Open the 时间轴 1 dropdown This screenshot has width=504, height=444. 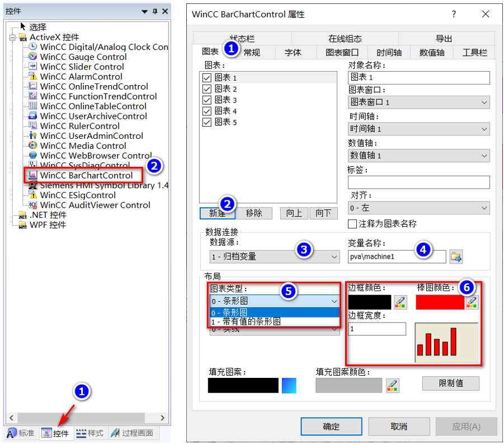coord(419,129)
